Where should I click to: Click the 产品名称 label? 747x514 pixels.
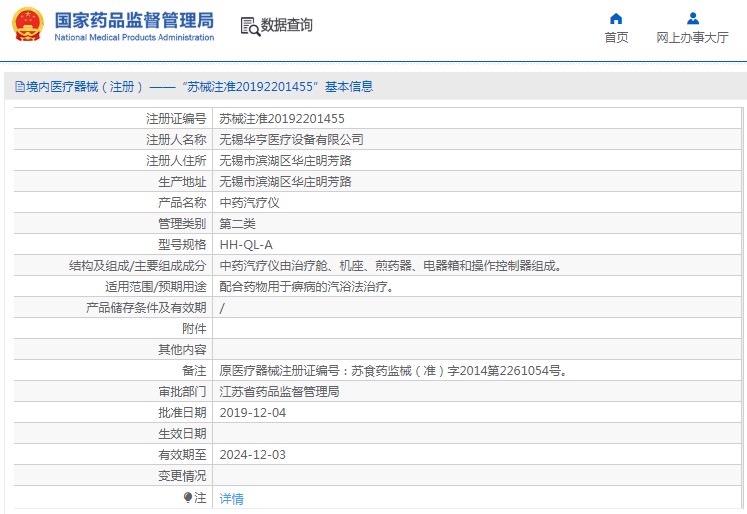[x=182, y=202]
